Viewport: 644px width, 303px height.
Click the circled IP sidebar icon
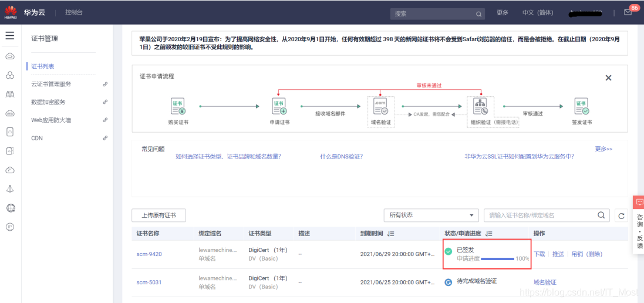pyautogui.click(x=10, y=227)
